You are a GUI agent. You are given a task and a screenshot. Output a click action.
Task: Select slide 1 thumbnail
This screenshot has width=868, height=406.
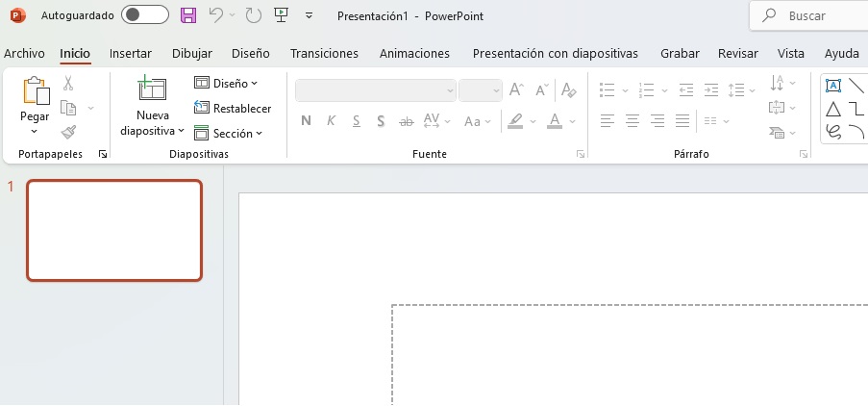(114, 231)
